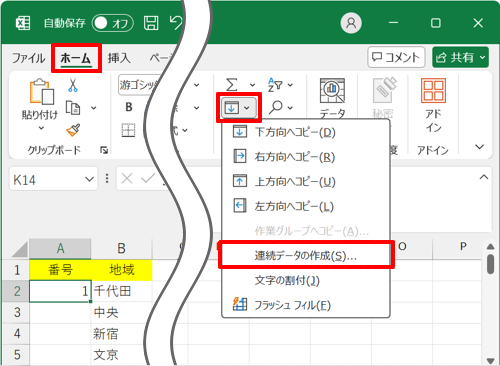
Task: Open the Add-ins icon
Action: (x=433, y=90)
